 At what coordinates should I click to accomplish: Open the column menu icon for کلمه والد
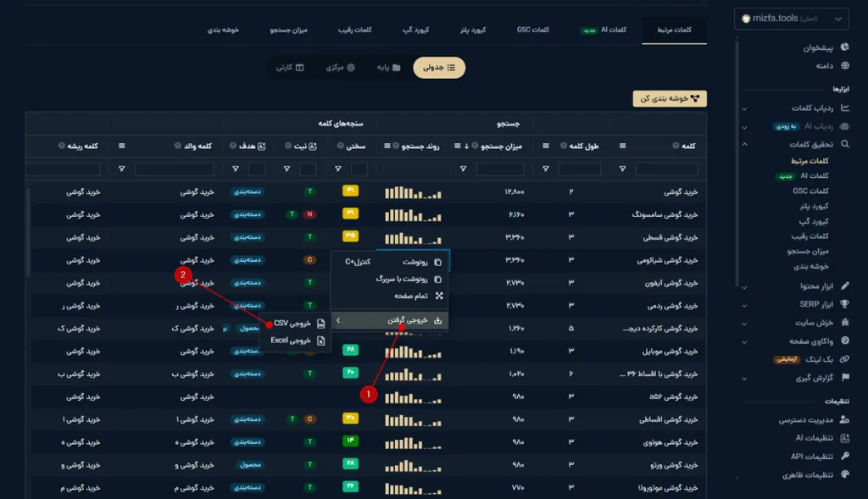(122, 146)
